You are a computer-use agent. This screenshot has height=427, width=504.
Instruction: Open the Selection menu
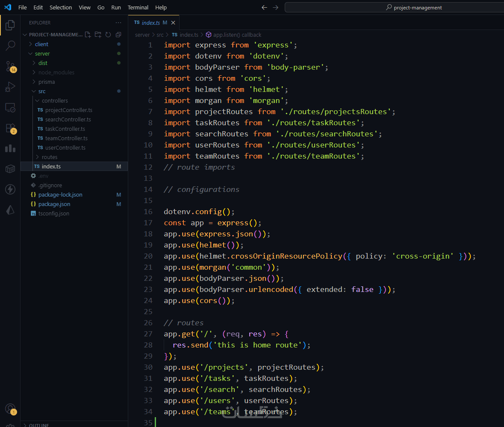(61, 7)
